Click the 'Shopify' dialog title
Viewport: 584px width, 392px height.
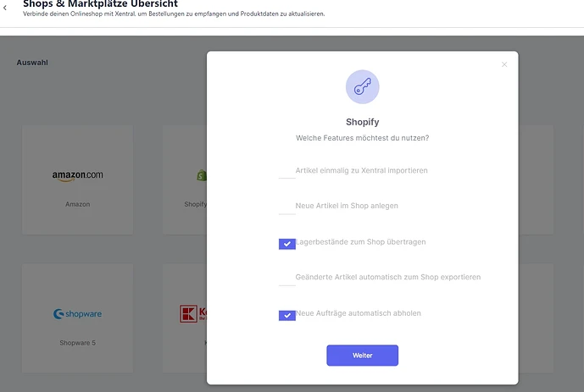click(363, 122)
